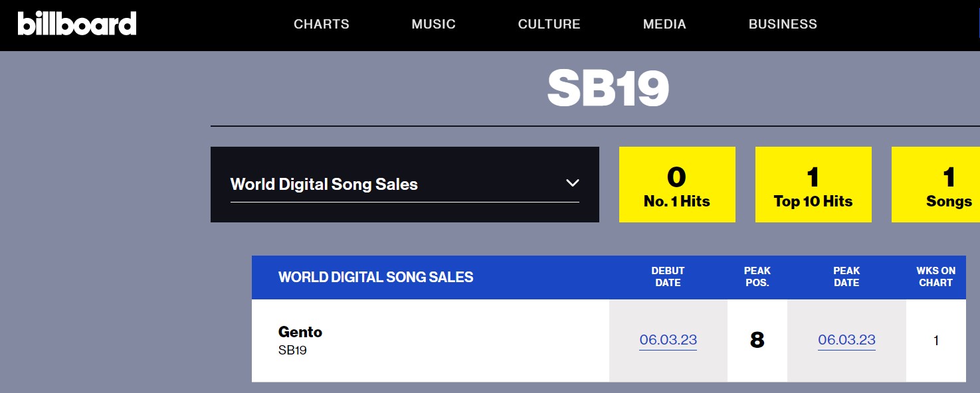The image size is (980, 393).
Task: Open the Media menu
Action: (664, 25)
